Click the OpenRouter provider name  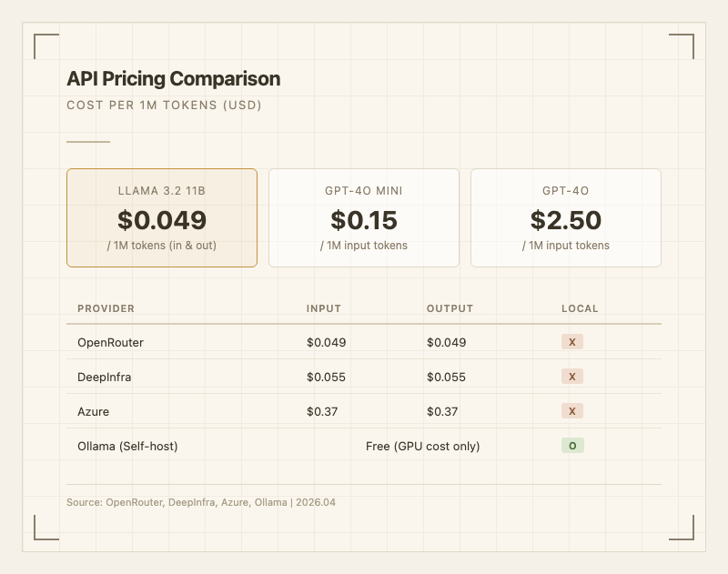tap(110, 342)
